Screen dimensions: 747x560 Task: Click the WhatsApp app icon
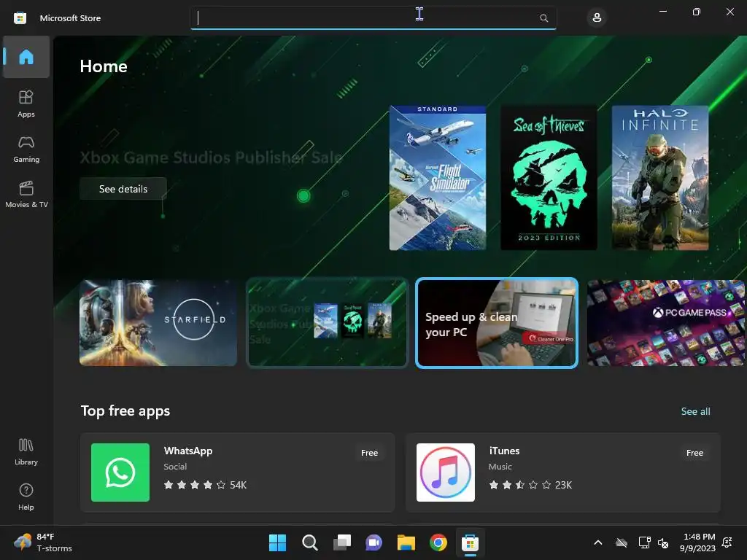pyautogui.click(x=120, y=472)
